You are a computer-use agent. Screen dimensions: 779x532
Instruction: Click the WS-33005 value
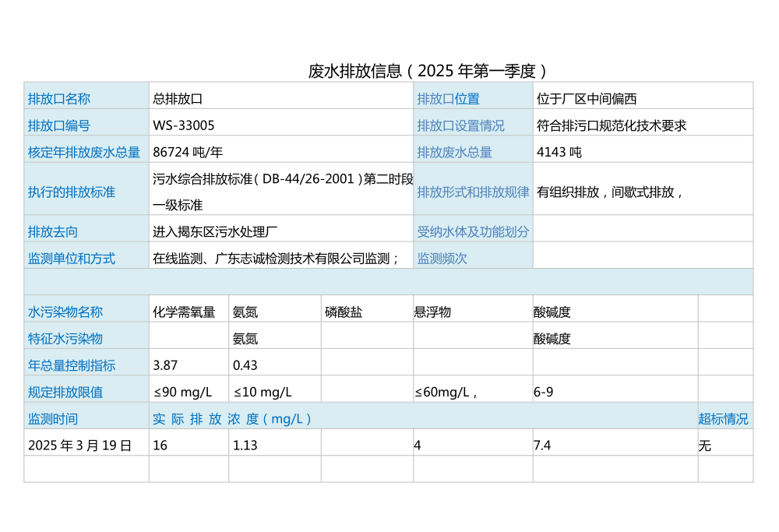click(x=183, y=125)
